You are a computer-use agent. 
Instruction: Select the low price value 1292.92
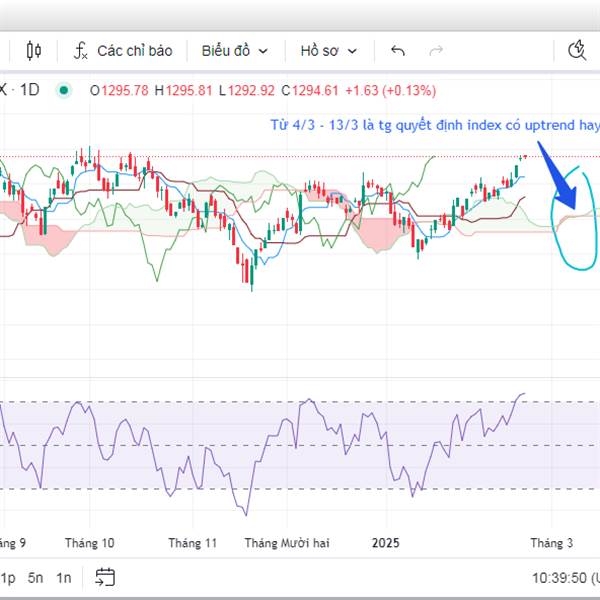pos(251,91)
